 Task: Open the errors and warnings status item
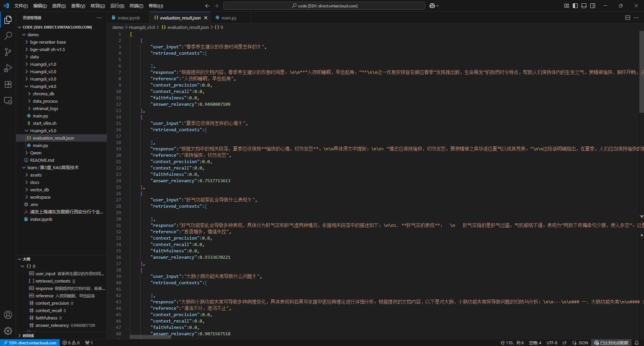coord(71,343)
